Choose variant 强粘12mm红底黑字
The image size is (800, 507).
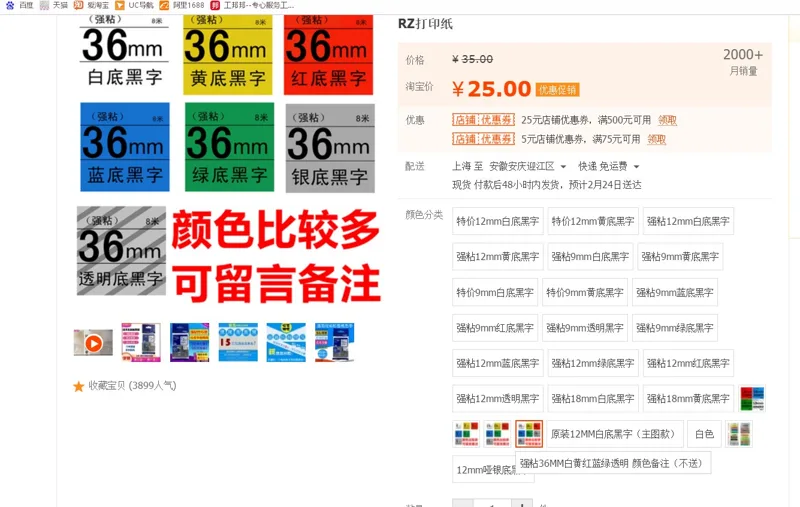tap(688, 363)
